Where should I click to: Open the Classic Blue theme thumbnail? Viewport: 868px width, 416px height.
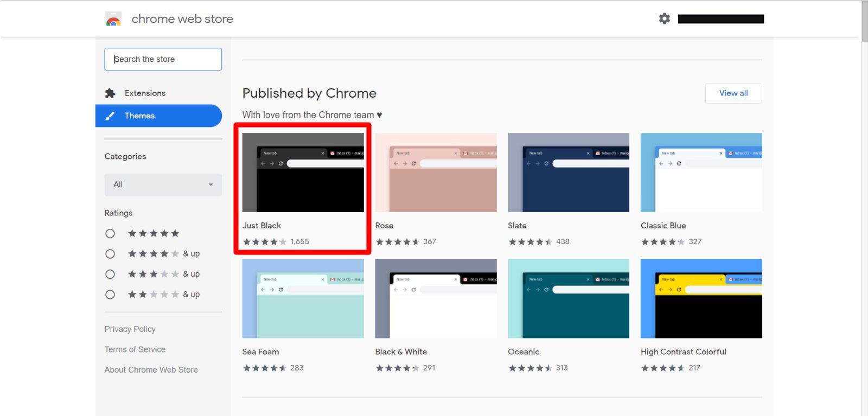coord(701,172)
